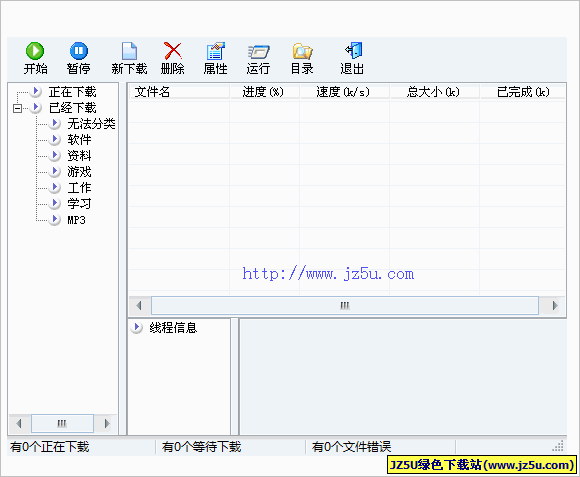Select the 正在下载 tree item

click(72, 92)
